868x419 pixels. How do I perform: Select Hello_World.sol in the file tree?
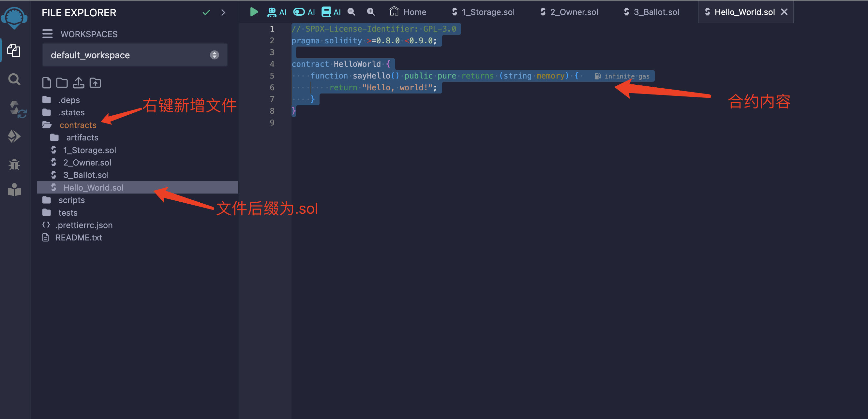click(138, 188)
